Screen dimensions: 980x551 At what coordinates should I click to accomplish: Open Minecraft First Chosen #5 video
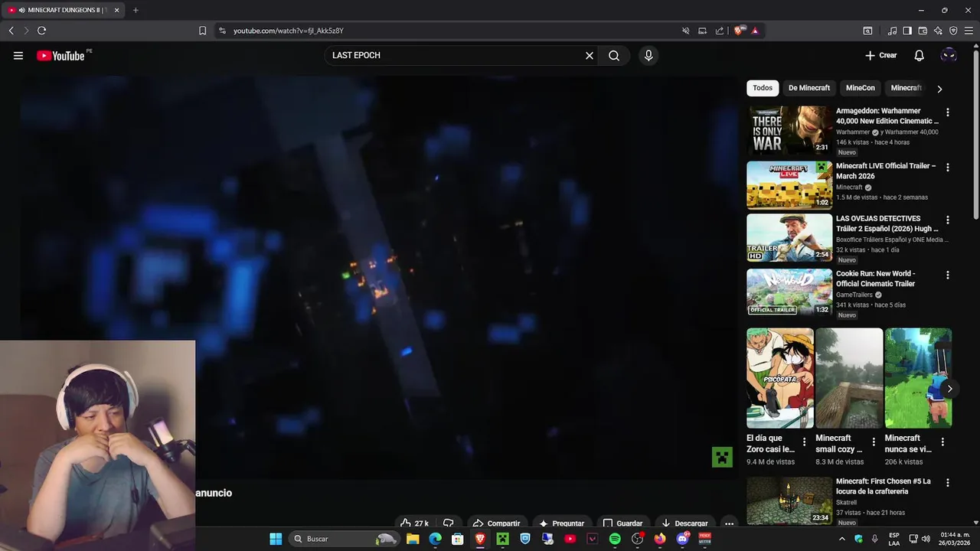pyautogui.click(x=789, y=500)
